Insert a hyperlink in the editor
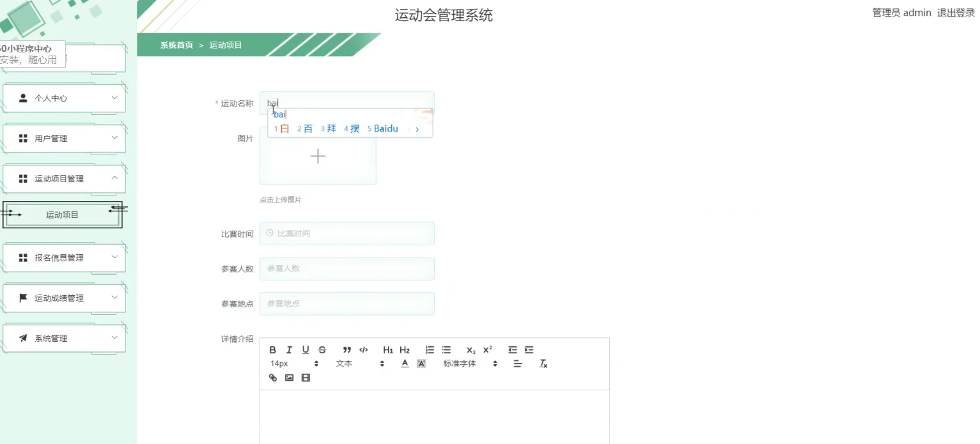Screen dimensions: 980x444 [272, 378]
